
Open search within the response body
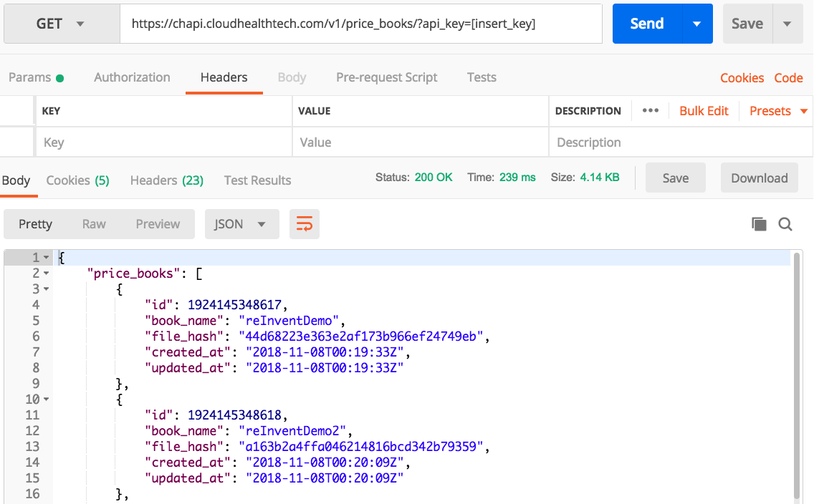pyautogui.click(x=785, y=223)
